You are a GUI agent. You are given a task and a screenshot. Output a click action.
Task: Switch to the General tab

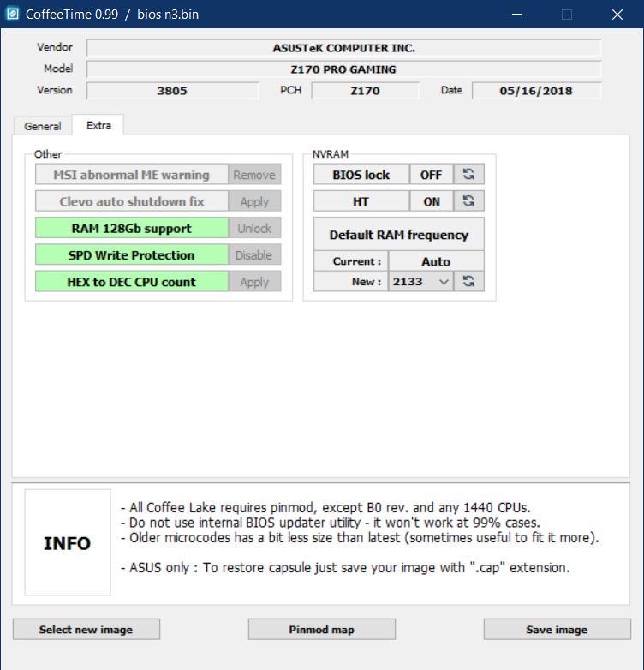[42, 126]
